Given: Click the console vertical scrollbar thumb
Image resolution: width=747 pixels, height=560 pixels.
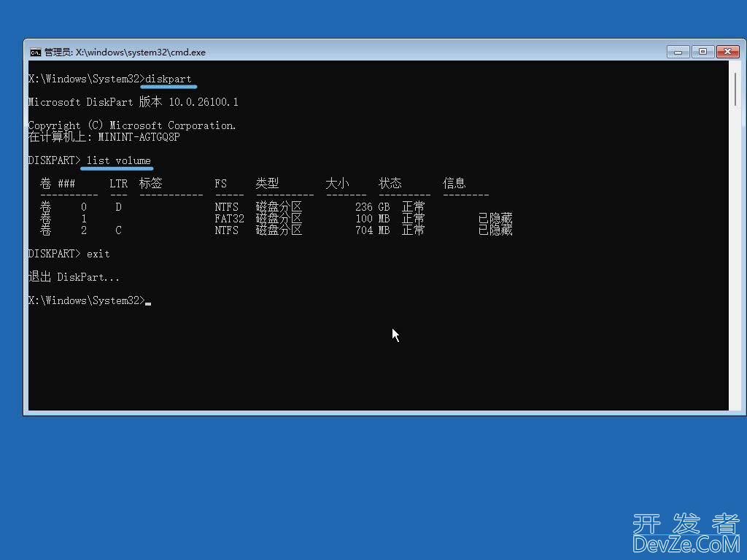Looking at the screenshot, I should [736, 90].
